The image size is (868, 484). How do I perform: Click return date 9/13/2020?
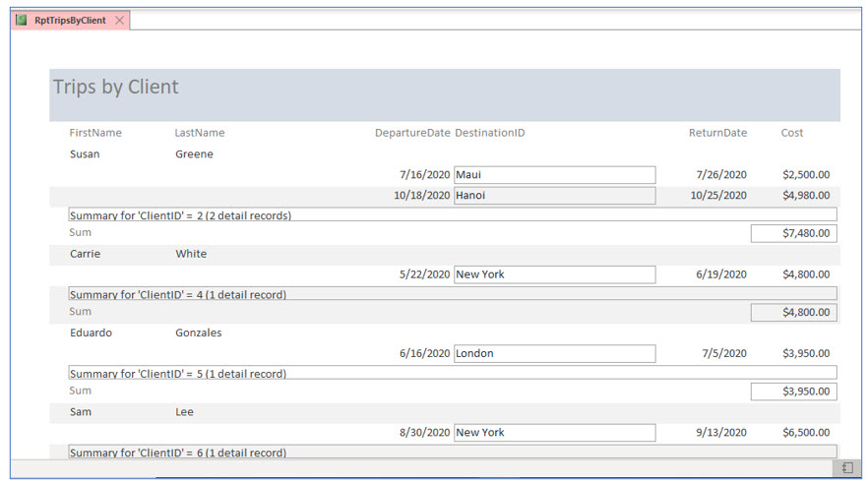tap(721, 433)
